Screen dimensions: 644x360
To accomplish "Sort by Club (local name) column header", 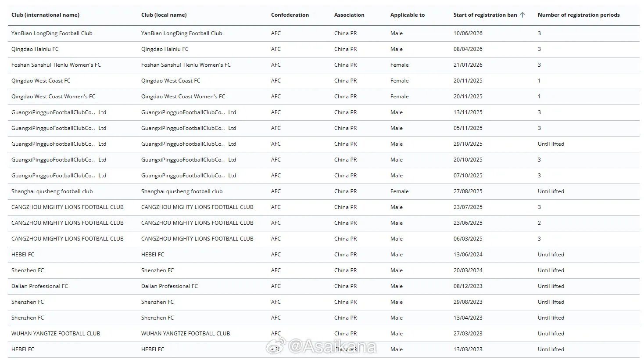I will (164, 15).
